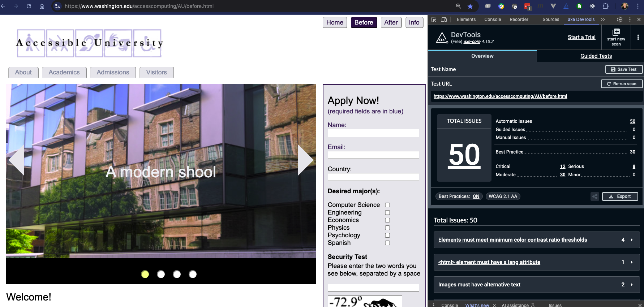Check the Engineering checkbox
Screen dimensions: 644x307
coord(387,213)
